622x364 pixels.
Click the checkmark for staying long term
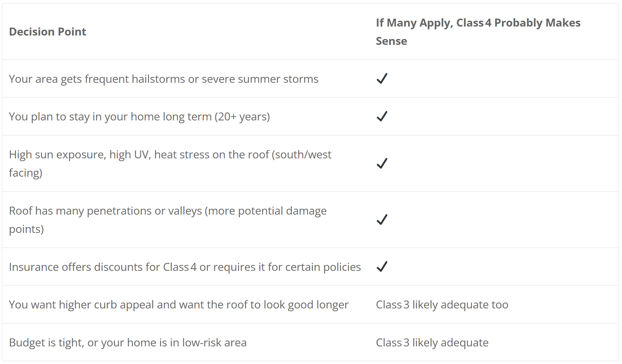[382, 116]
